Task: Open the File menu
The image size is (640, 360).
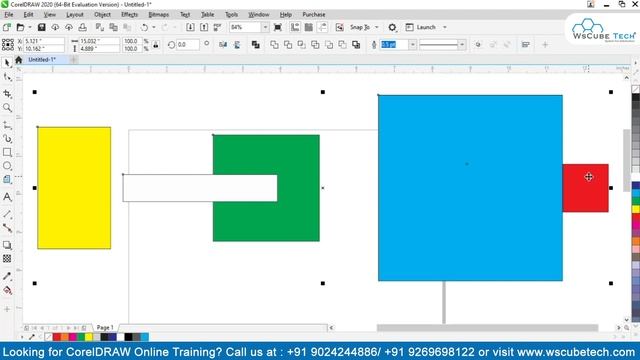Action: 9,14
